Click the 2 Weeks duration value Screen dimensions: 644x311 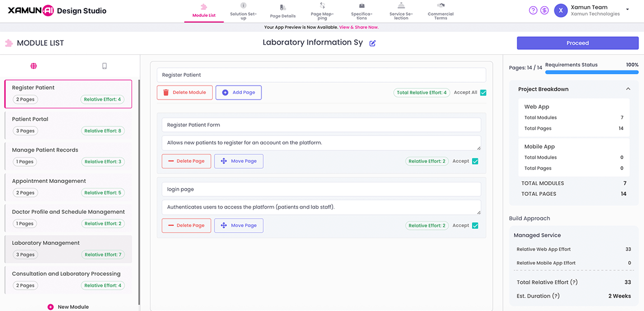619,296
